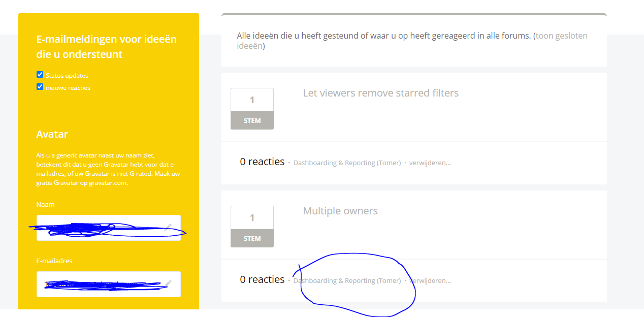Viewport: 644px width, 317px height.
Task: Toggle the Status updates checkbox
Action: point(40,75)
